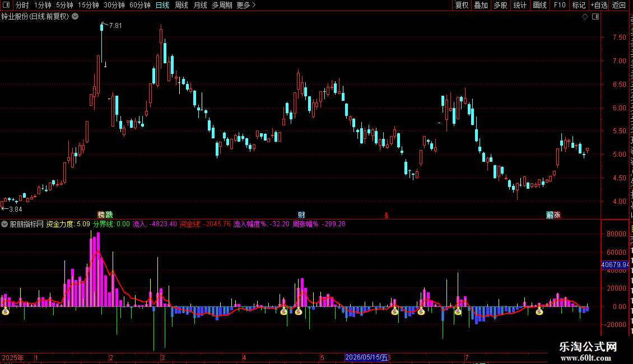Click the 7.81 high price label
The image size is (633, 364).
(x=115, y=26)
